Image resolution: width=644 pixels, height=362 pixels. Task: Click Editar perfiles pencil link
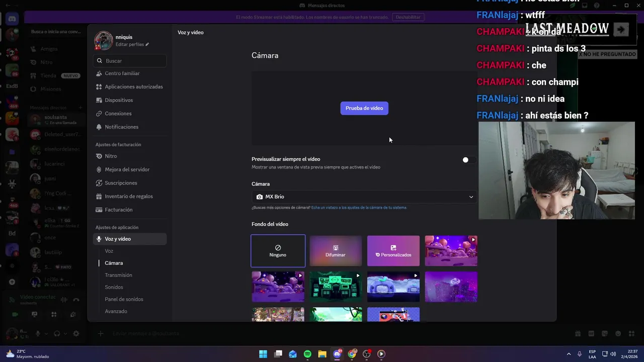(x=132, y=44)
